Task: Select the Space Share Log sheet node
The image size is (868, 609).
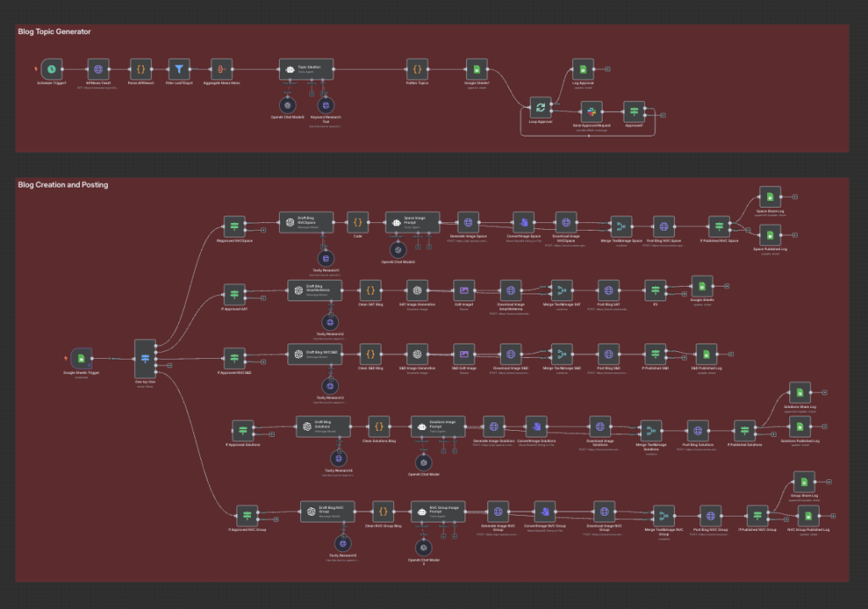Action: [770, 197]
